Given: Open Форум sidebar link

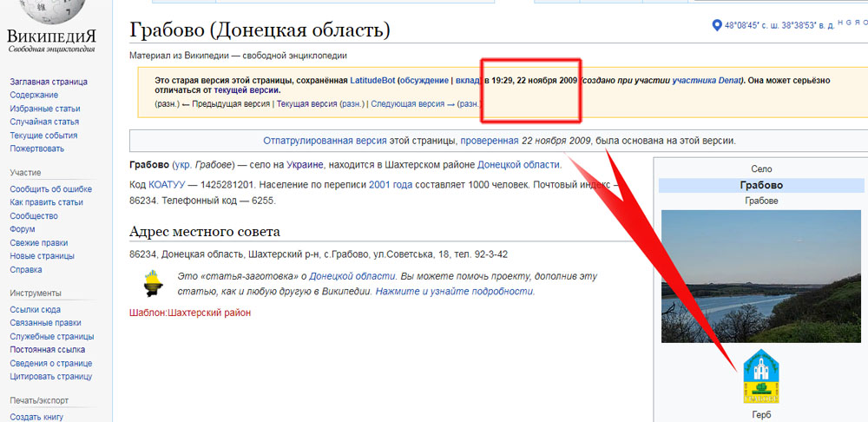Looking at the screenshot, I should coord(23,229).
